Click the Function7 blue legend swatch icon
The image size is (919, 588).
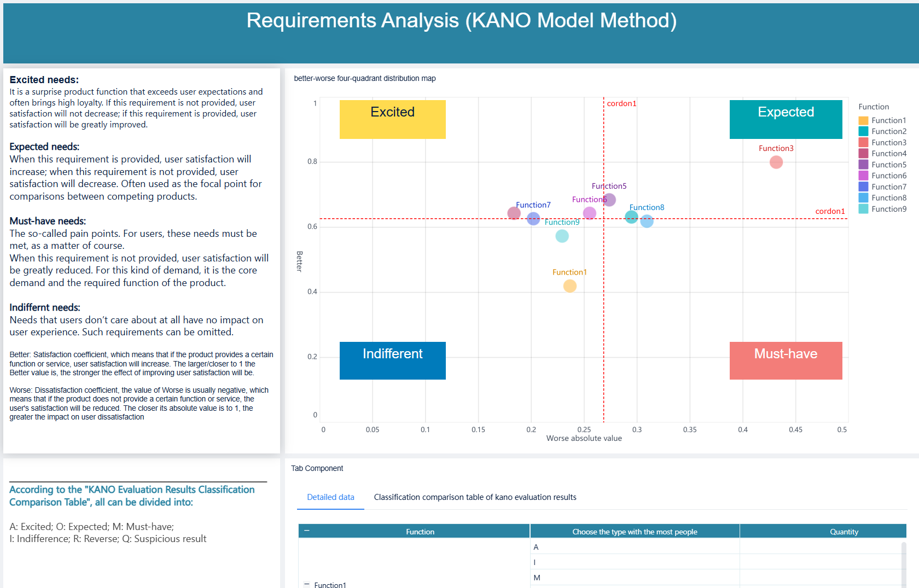click(x=864, y=187)
